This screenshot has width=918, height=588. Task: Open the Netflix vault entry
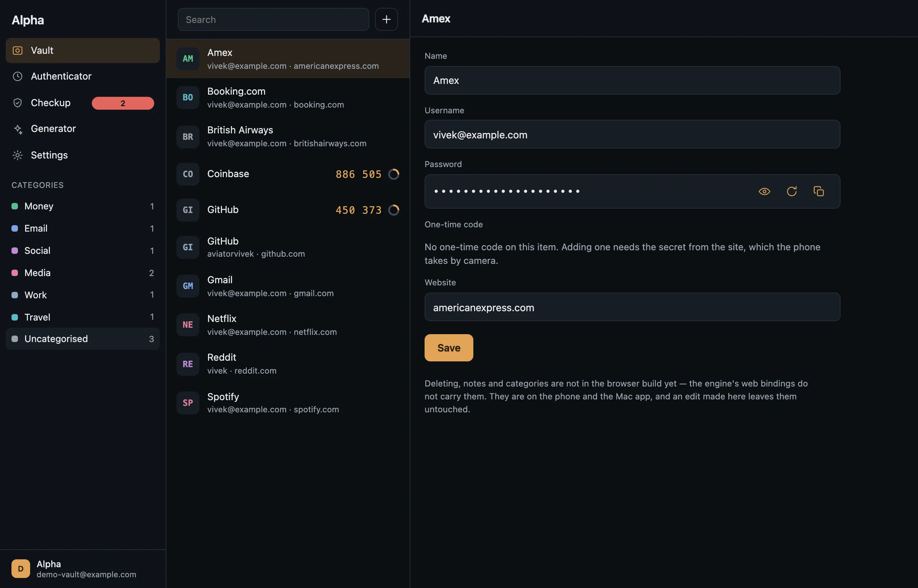tap(288, 325)
